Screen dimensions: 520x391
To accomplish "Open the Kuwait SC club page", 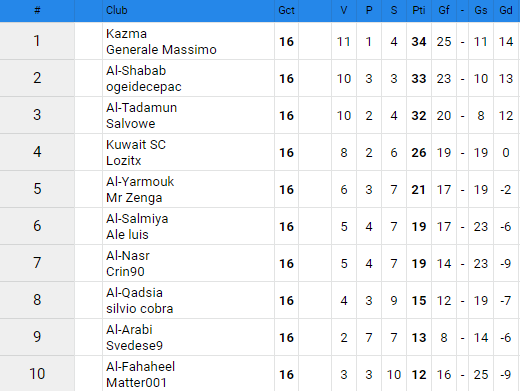I will point(136,145).
